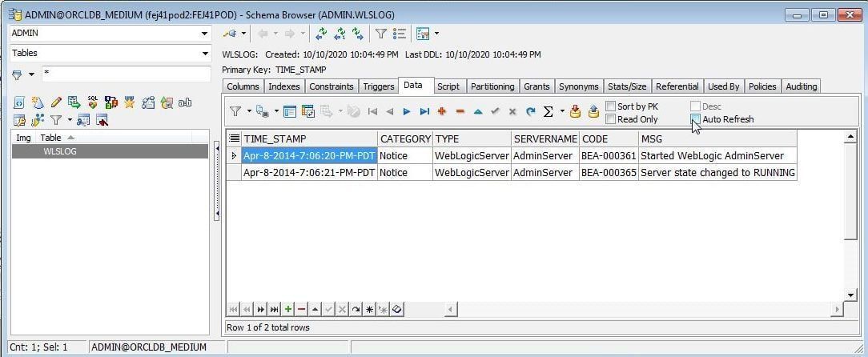Click the rollback database up-arrow icon
The height and width of the screenshot is (357, 868).
pos(593,112)
